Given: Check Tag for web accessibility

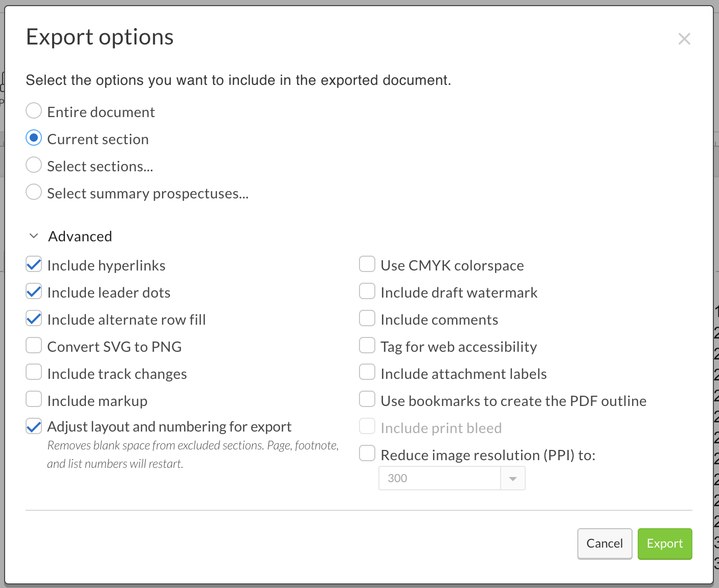Looking at the screenshot, I should click(x=367, y=346).
